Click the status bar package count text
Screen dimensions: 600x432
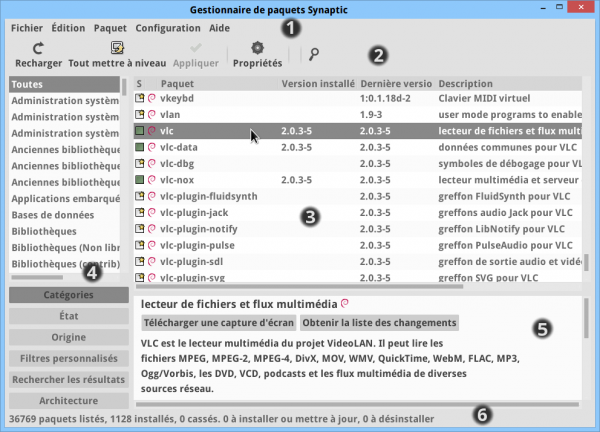[221, 419]
